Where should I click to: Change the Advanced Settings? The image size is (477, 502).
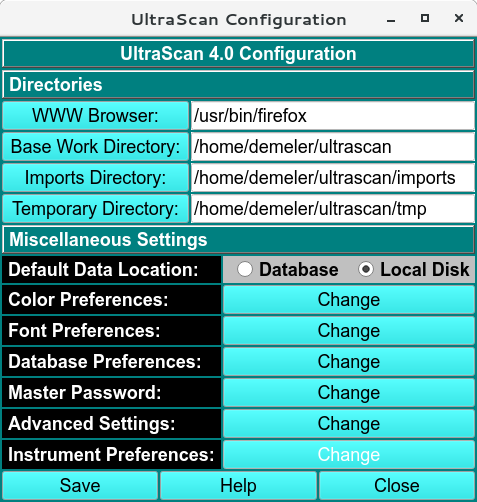click(349, 424)
